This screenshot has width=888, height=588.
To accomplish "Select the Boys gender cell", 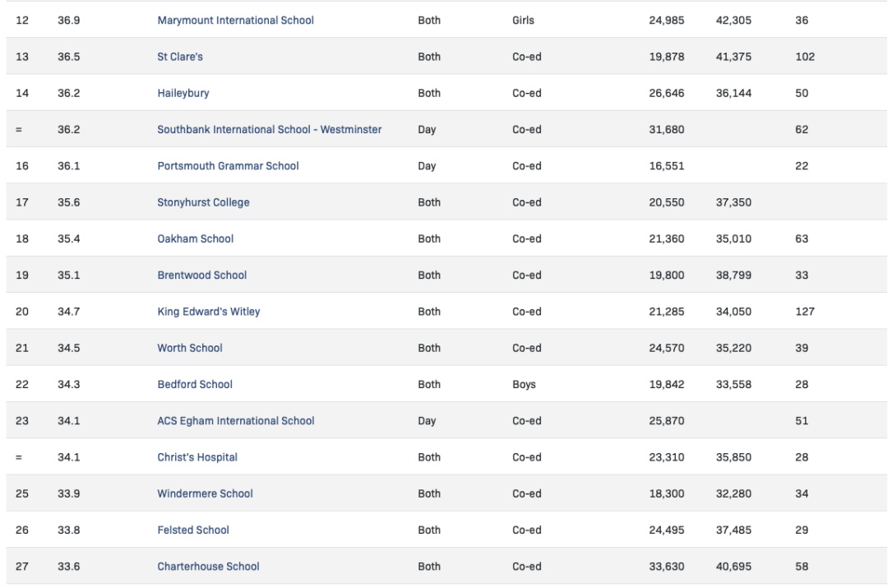I will 524,385.
